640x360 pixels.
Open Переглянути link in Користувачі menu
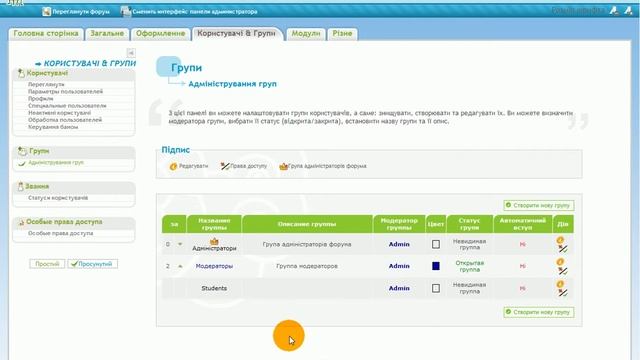point(46,84)
